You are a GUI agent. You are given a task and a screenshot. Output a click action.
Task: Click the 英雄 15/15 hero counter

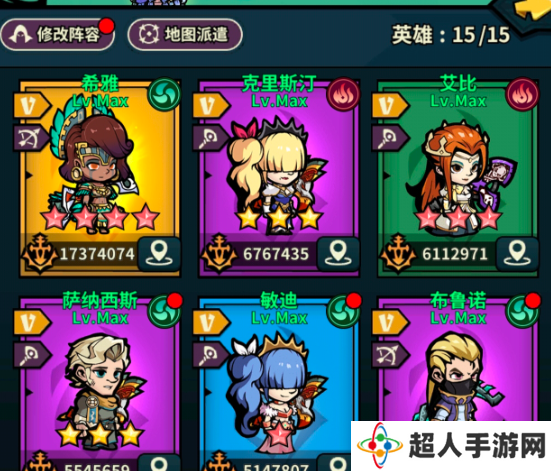click(451, 35)
